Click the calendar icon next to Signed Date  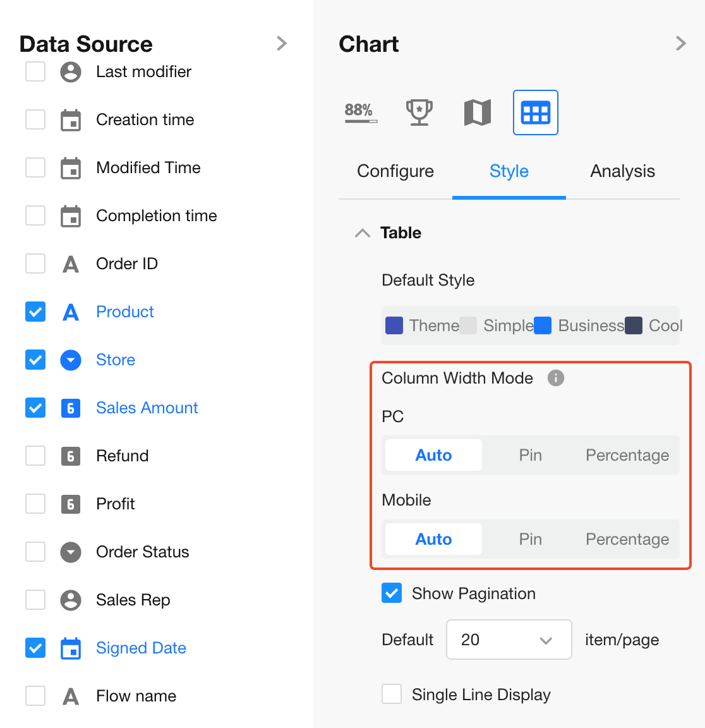[x=71, y=648]
